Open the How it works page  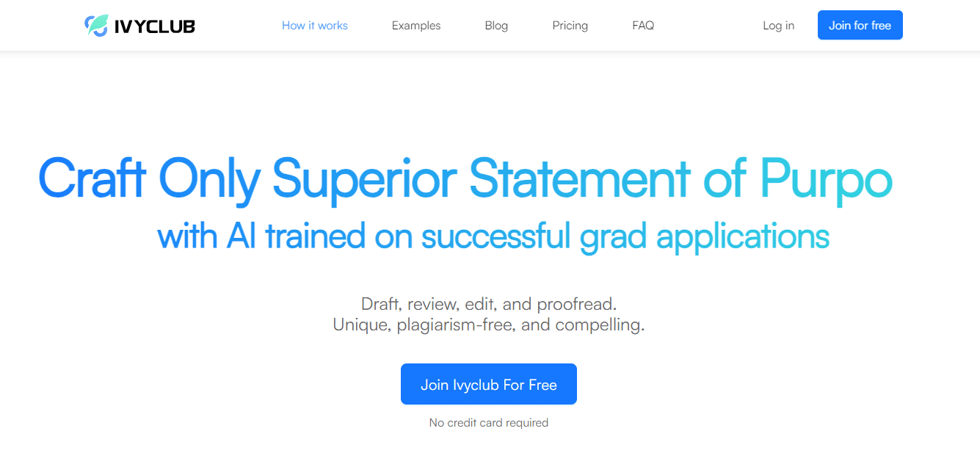315,26
